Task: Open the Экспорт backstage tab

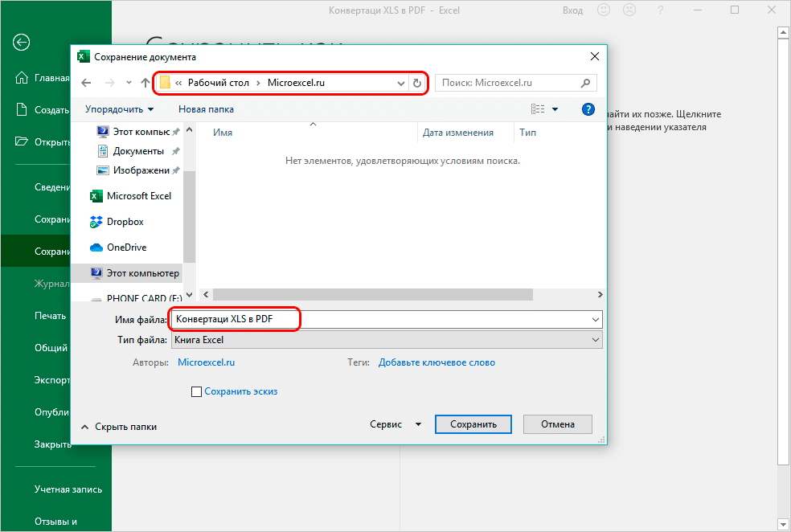Action: pyautogui.click(x=51, y=379)
